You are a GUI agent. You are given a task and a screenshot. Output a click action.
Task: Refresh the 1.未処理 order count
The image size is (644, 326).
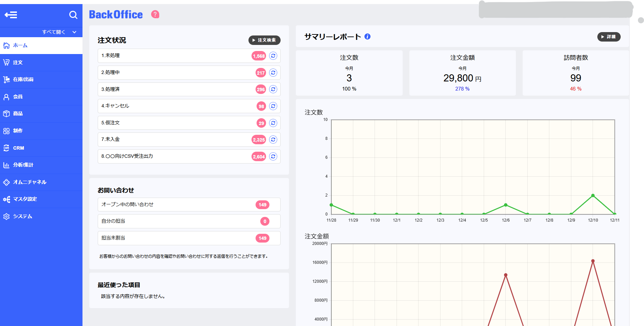[x=273, y=56]
